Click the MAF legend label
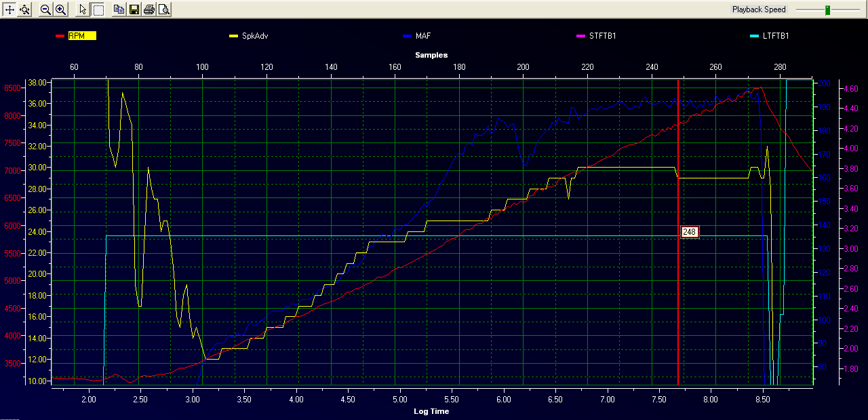 pos(423,36)
